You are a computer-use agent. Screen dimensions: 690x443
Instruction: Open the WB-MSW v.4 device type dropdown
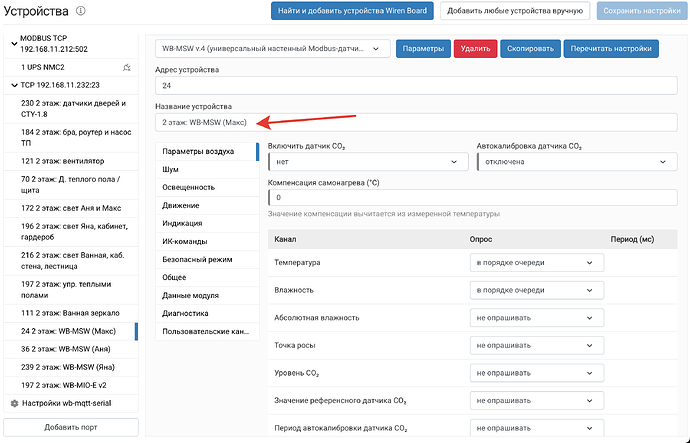tap(272, 49)
